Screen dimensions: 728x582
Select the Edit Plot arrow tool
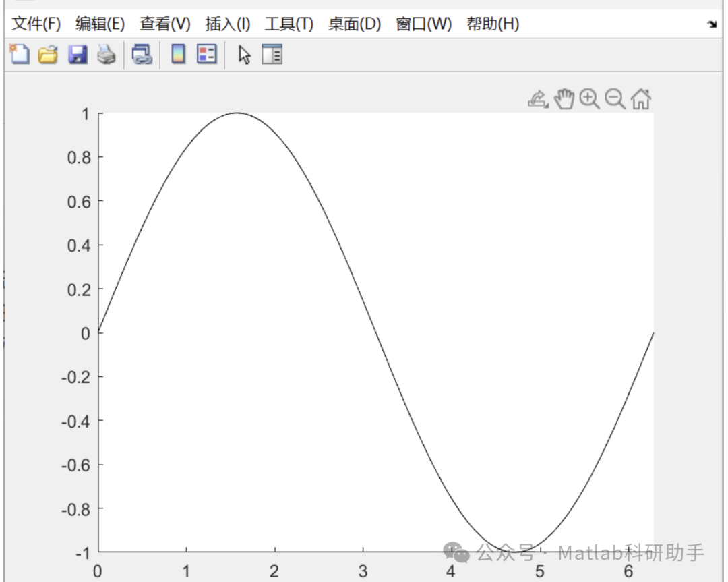pyautogui.click(x=244, y=55)
